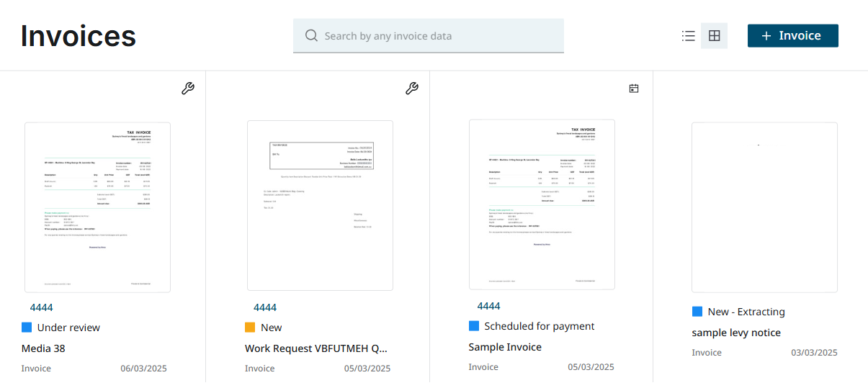
Task: Open the sample levy notice title
Action: pyautogui.click(x=736, y=333)
